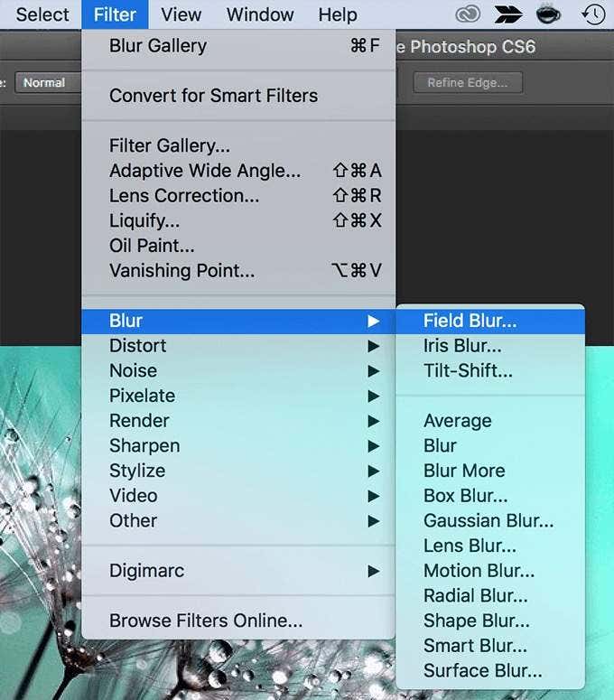Viewport: 614px width, 700px height.
Task: Open the View menu
Action: pos(181,14)
